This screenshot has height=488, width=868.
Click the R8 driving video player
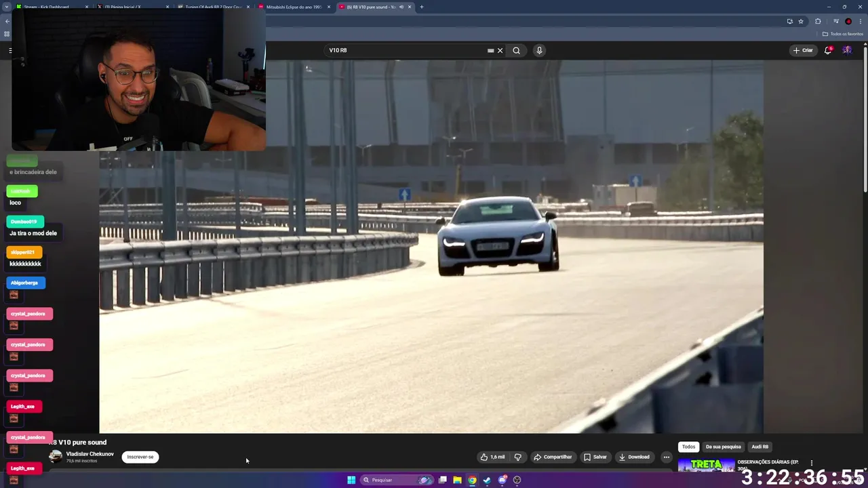click(x=431, y=247)
